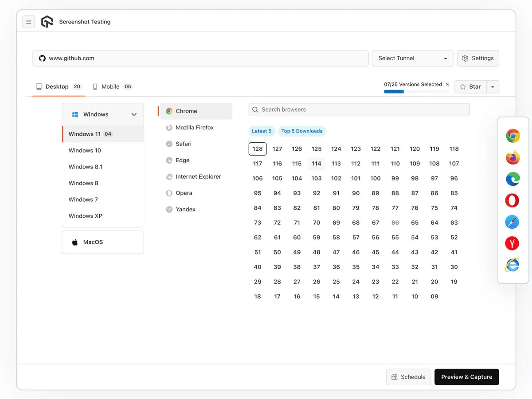Click the GitHub icon in URL field

(42, 58)
